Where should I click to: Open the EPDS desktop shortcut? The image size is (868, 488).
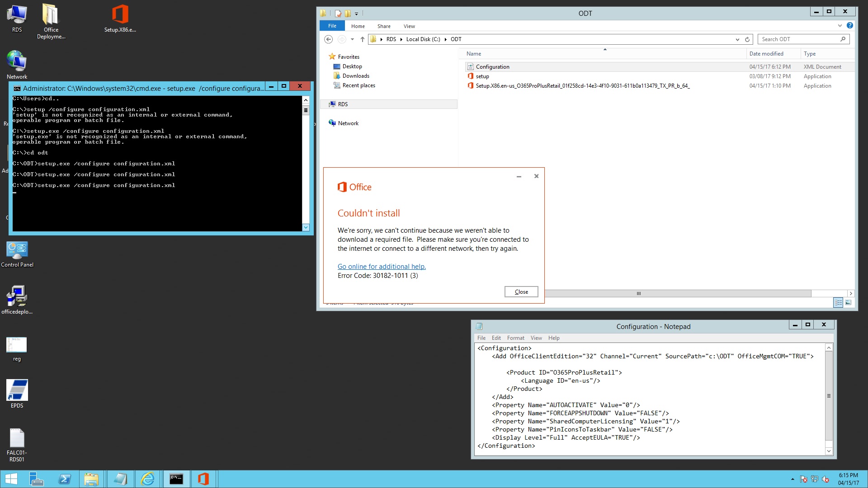click(x=17, y=394)
